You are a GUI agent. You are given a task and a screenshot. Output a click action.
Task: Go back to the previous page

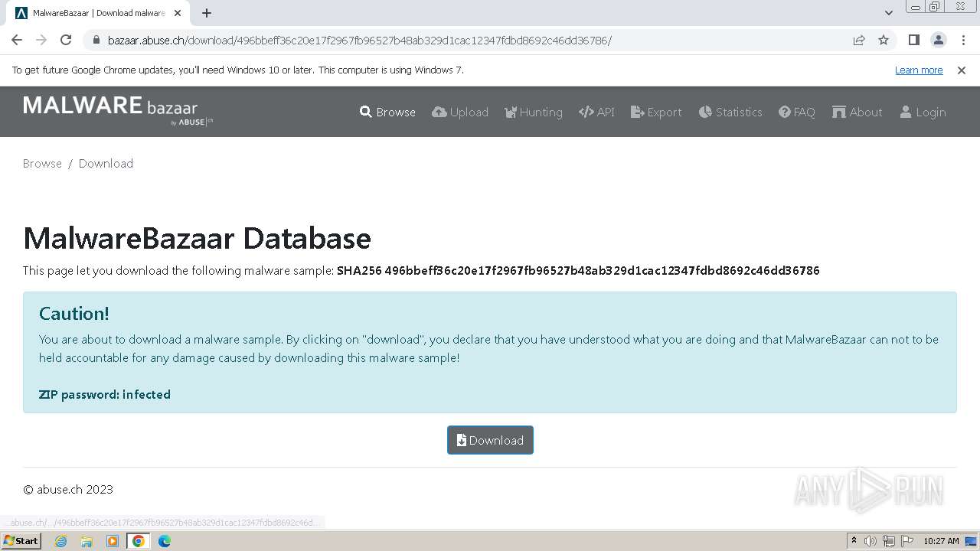pos(17,40)
